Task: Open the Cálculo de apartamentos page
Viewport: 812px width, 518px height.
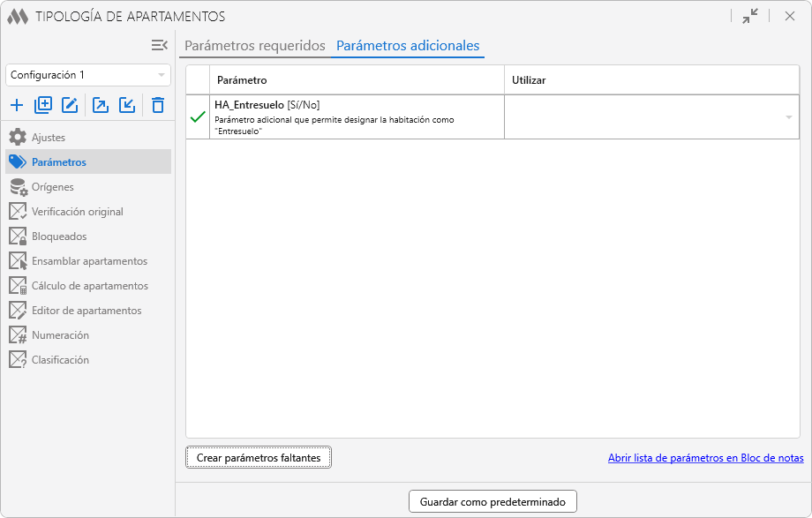Action: tap(89, 286)
